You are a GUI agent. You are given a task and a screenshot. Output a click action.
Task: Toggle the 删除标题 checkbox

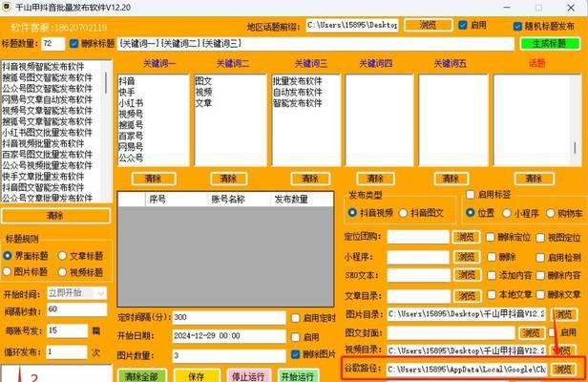[x=73, y=44]
